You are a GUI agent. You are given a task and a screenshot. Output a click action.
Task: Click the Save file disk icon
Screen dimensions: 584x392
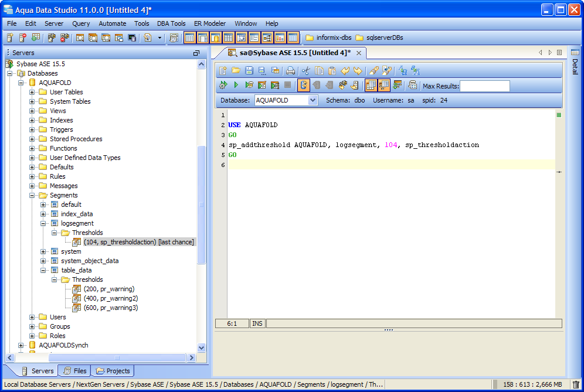click(249, 70)
